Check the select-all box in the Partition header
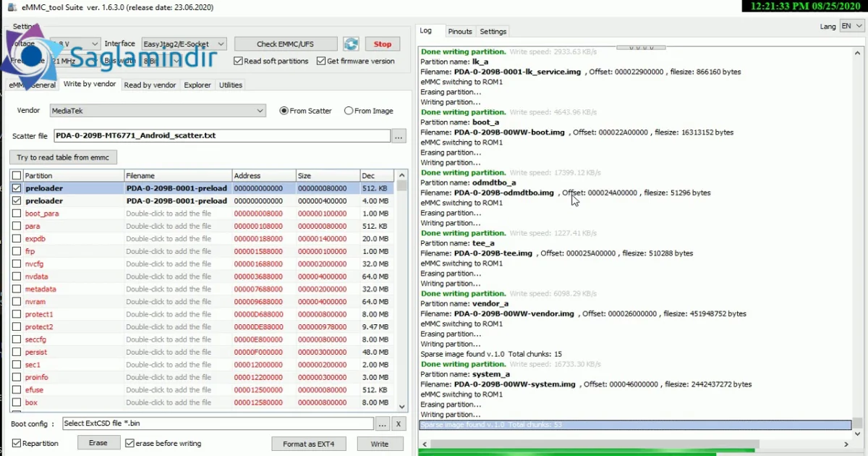The width and height of the screenshot is (868, 456). click(x=17, y=176)
